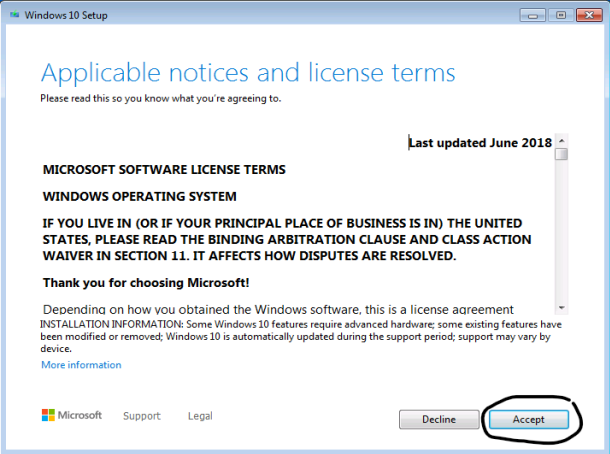Minimize the Windows 10 Setup window
Screen dimensions: 610x454
[x=532, y=16]
